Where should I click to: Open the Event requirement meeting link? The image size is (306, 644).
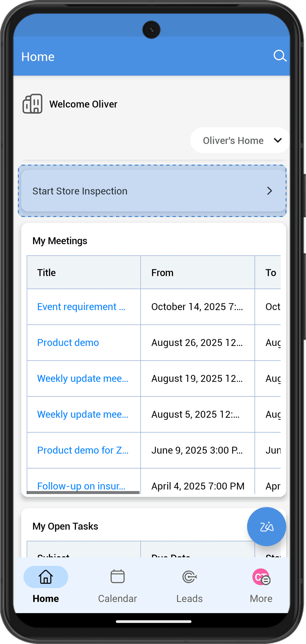(81, 307)
